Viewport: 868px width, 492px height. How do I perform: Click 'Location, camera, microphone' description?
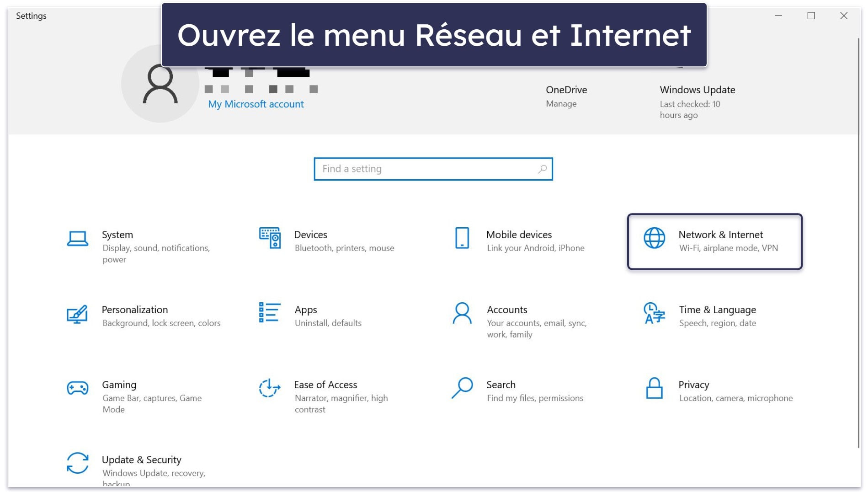[735, 398]
